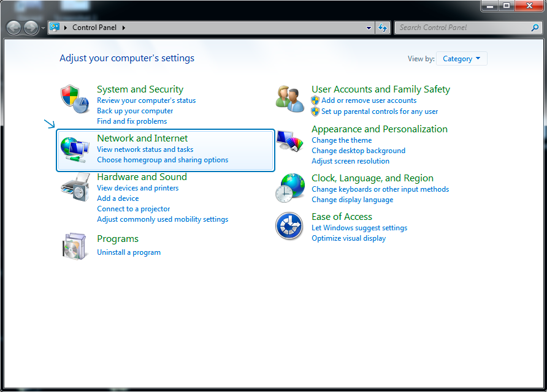Click Change desktop background
This screenshot has width=547, height=392.
pyautogui.click(x=358, y=151)
